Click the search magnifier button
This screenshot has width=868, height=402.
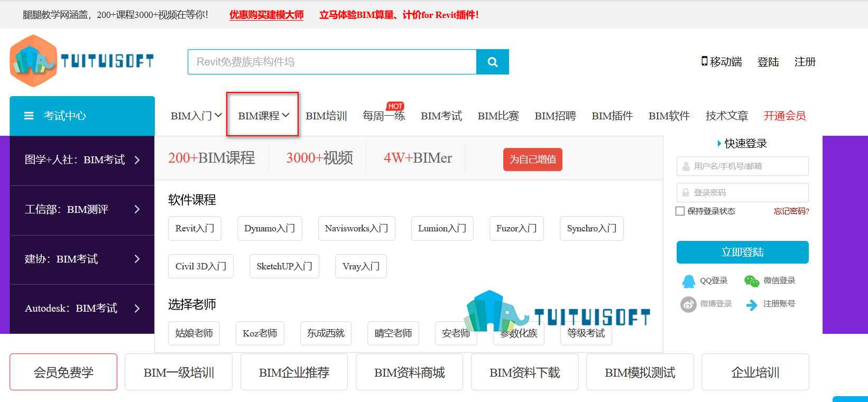click(x=492, y=62)
